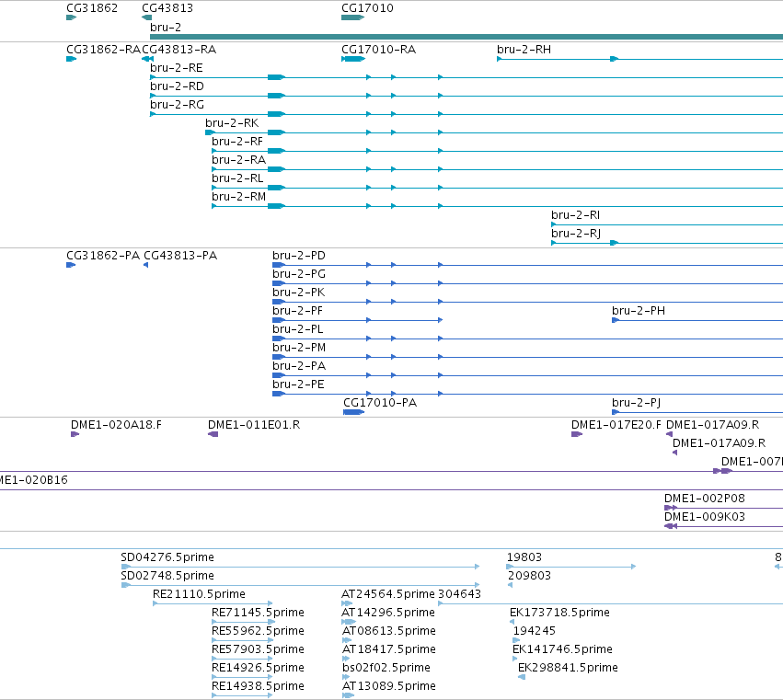783x700 pixels.
Task: Click the blue CG17010-PA feature glyph
Action: [x=353, y=412]
